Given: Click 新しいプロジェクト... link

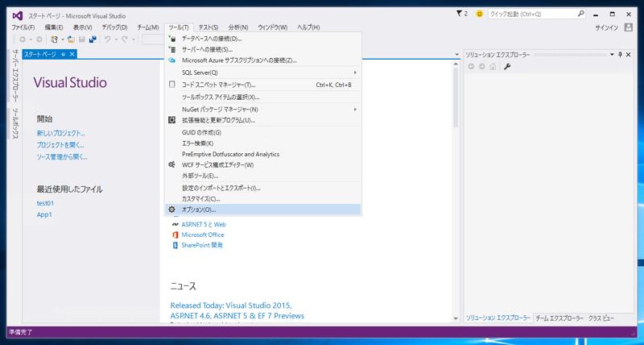Looking at the screenshot, I should tap(61, 133).
